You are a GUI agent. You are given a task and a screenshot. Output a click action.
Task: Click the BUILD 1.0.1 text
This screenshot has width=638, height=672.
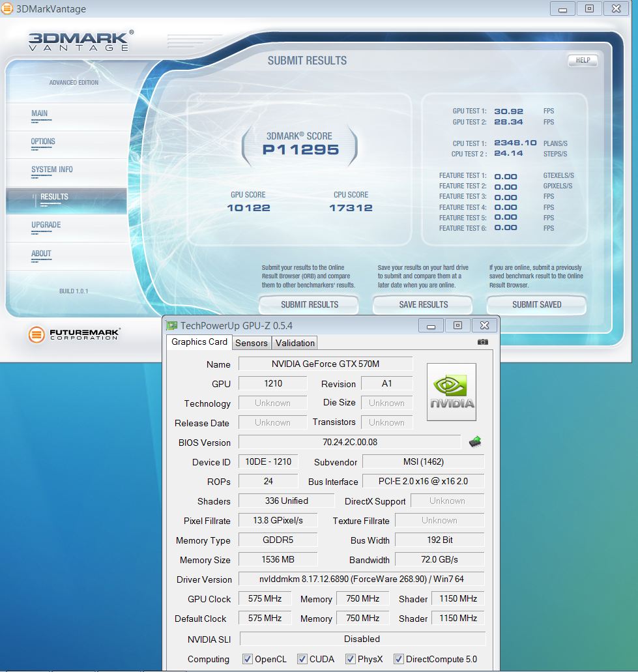tap(74, 291)
